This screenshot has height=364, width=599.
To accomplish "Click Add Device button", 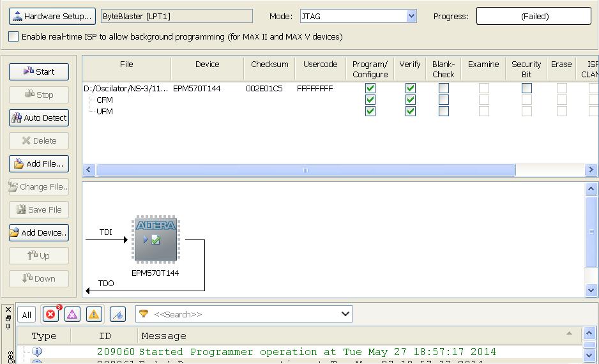I will 39,232.
